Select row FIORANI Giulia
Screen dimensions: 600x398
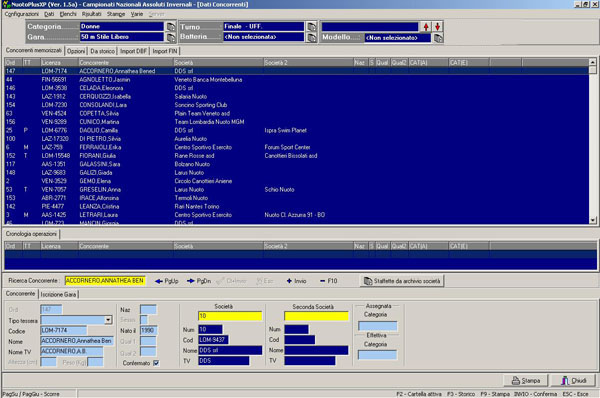pyautogui.click(x=297, y=156)
